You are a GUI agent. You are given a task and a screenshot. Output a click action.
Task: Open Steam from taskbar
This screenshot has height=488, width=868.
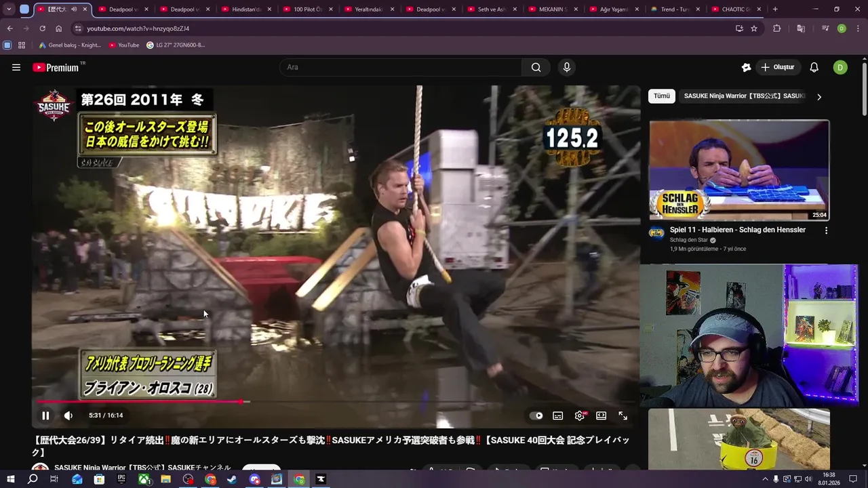[232, 479]
